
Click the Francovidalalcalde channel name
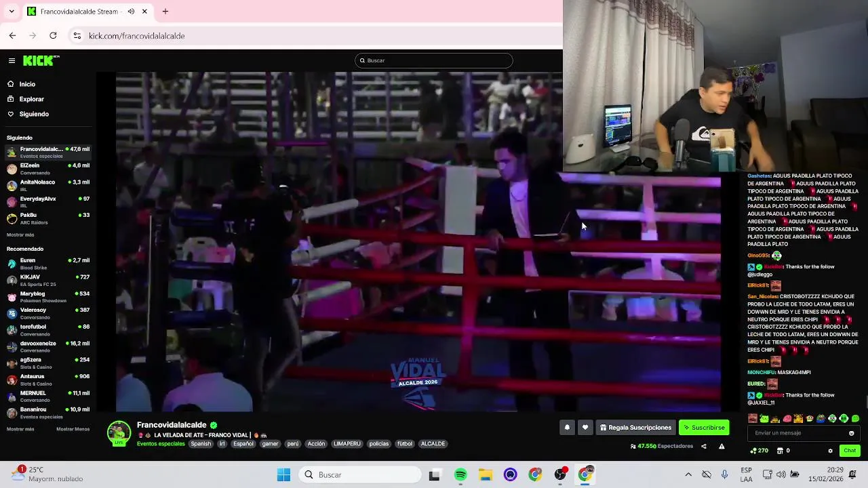172,425
